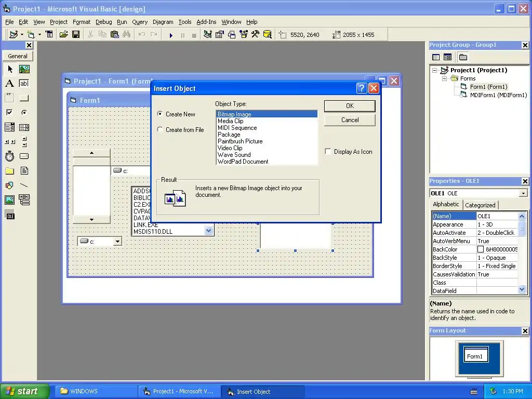Click Cancel in Insert Object dialog

(x=350, y=120)
